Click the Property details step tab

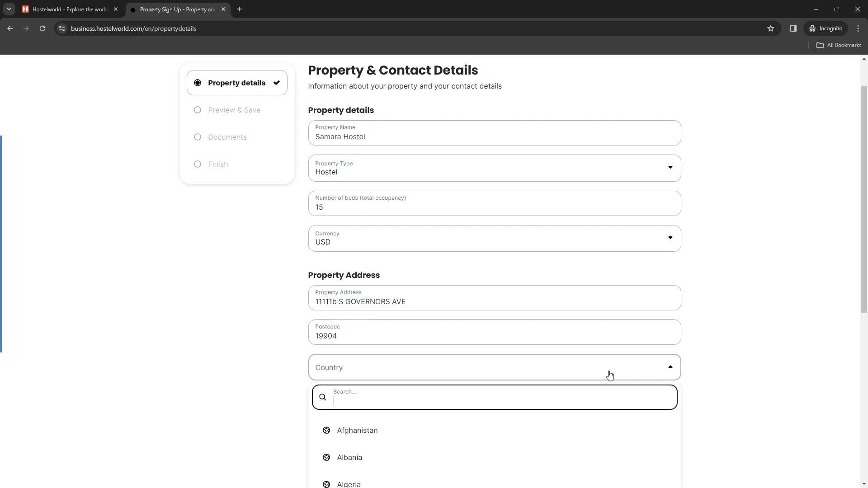(x=237, y=83)
